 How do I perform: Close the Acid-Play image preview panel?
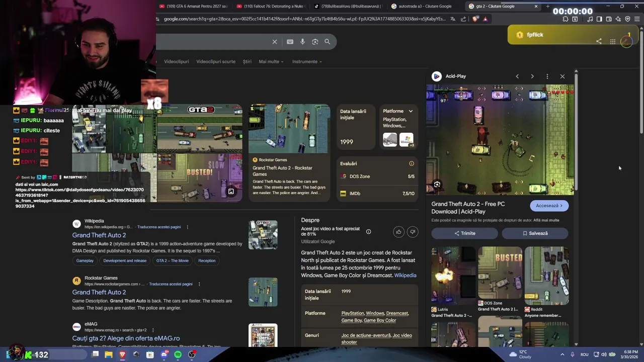click(562, 76)
